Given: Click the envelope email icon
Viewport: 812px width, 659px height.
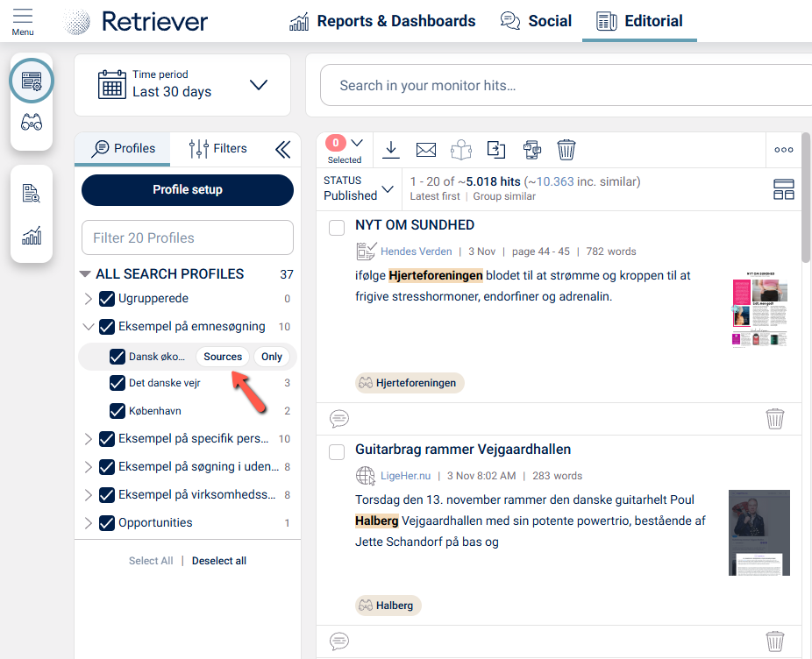Looking at the screenshot, I should click(x=426, y=150).
